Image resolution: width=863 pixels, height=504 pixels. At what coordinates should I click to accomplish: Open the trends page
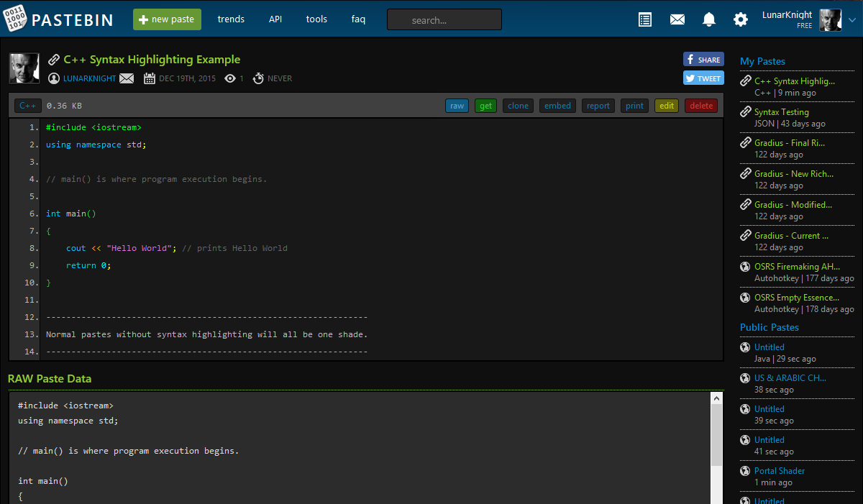tap(231, 19)
